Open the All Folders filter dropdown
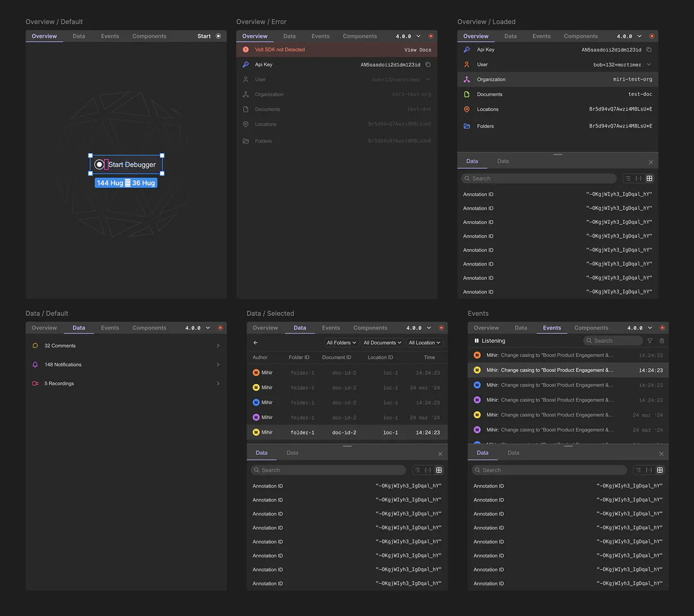694x616 pixels. click(x=341, y=342)
